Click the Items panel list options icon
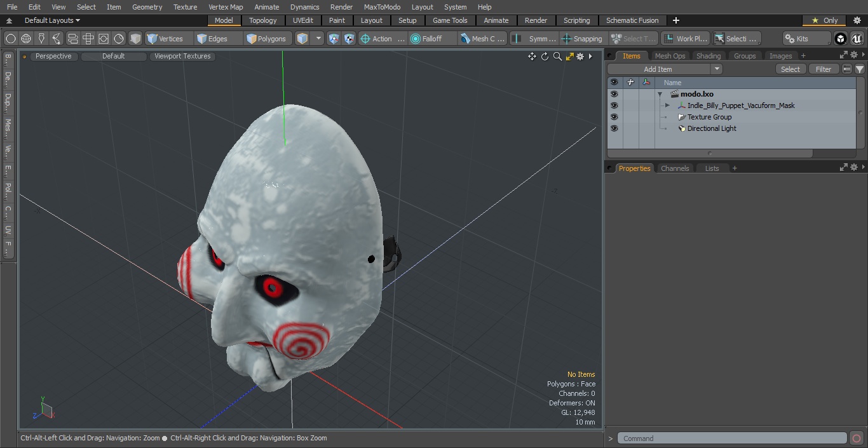This screenshot has height=448, width=868. 847,69
